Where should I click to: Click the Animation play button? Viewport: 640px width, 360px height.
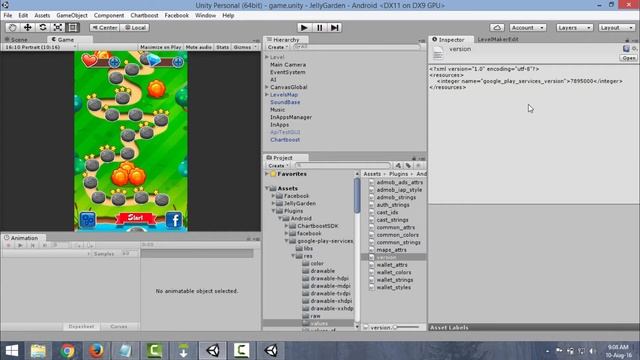pos(20,245)
